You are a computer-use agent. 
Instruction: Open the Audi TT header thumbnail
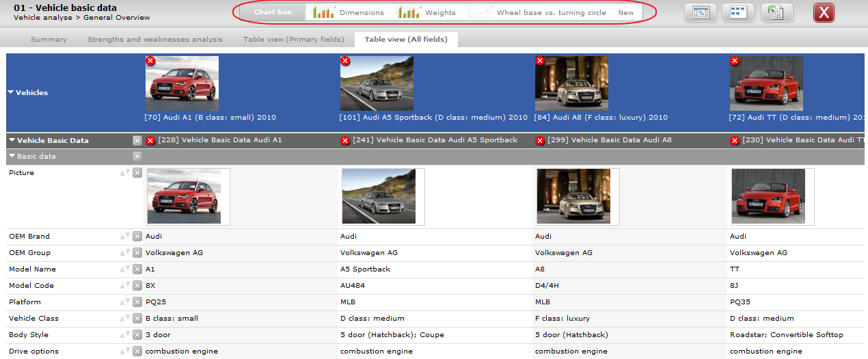pos(766,83)
